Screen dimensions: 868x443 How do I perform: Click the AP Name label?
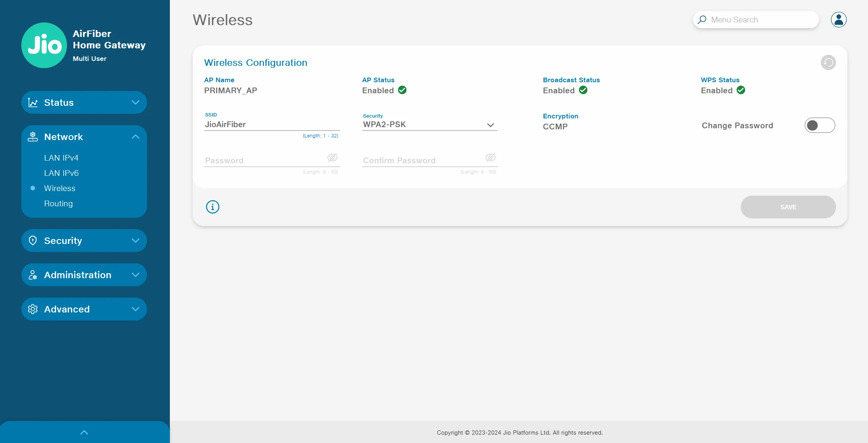point(219,80)
